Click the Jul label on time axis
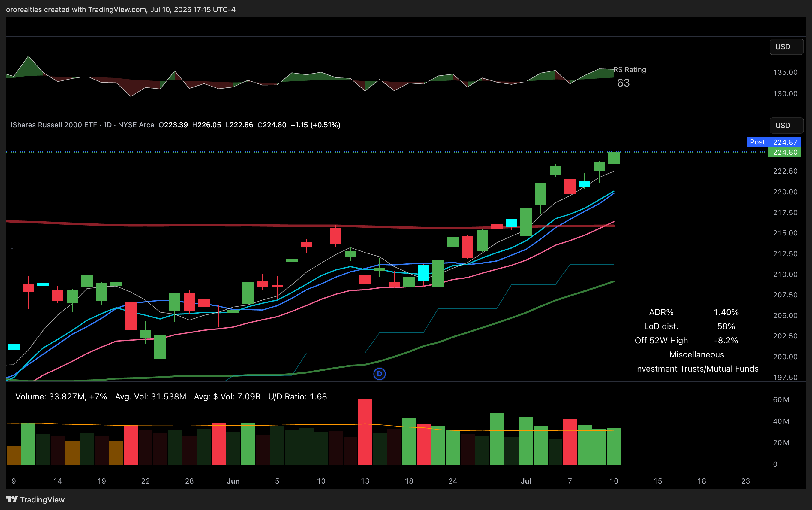This screenshot has width=812, height=510. [x=526, y=481]
